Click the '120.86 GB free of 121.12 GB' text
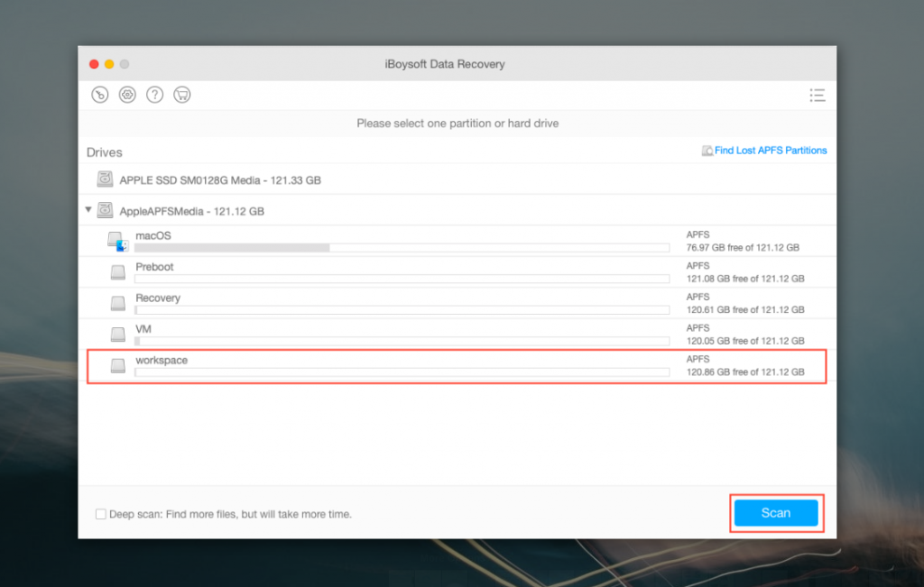Screen dimensions: 924x587 tap(744, 372)
